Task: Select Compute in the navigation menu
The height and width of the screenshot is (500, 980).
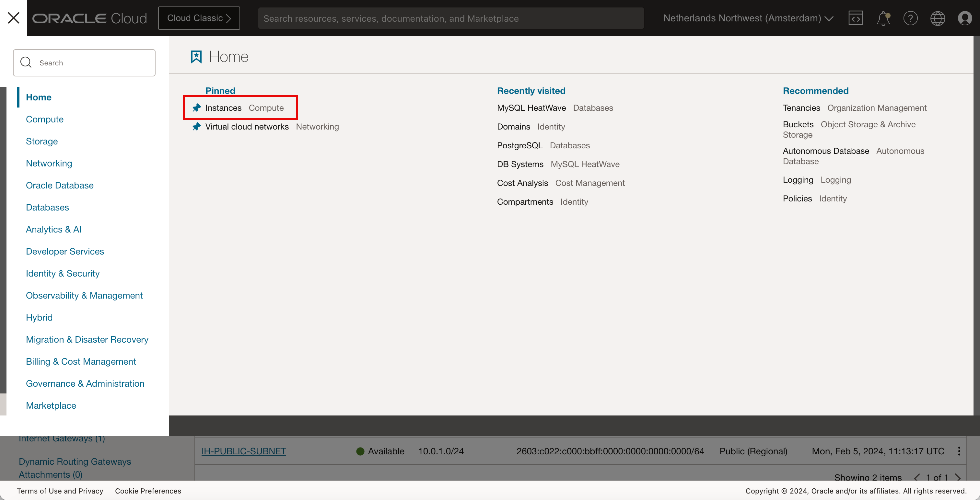Action: point(44,119)
